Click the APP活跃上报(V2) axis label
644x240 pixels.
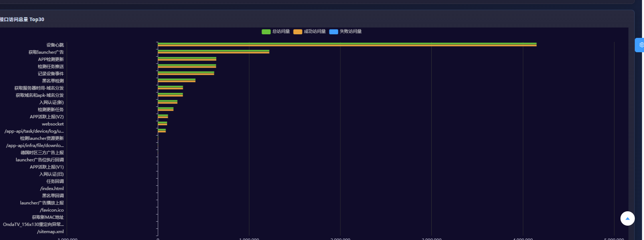47,117
